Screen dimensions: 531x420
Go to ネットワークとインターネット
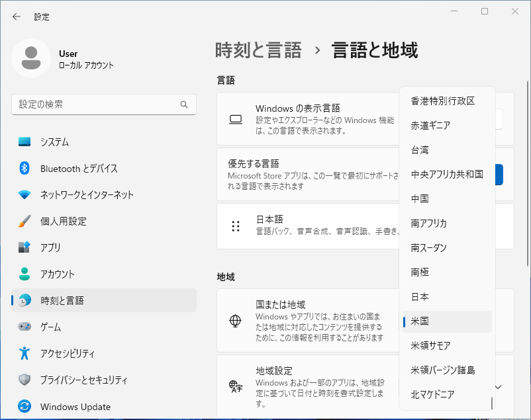click(x=104, y=194)
